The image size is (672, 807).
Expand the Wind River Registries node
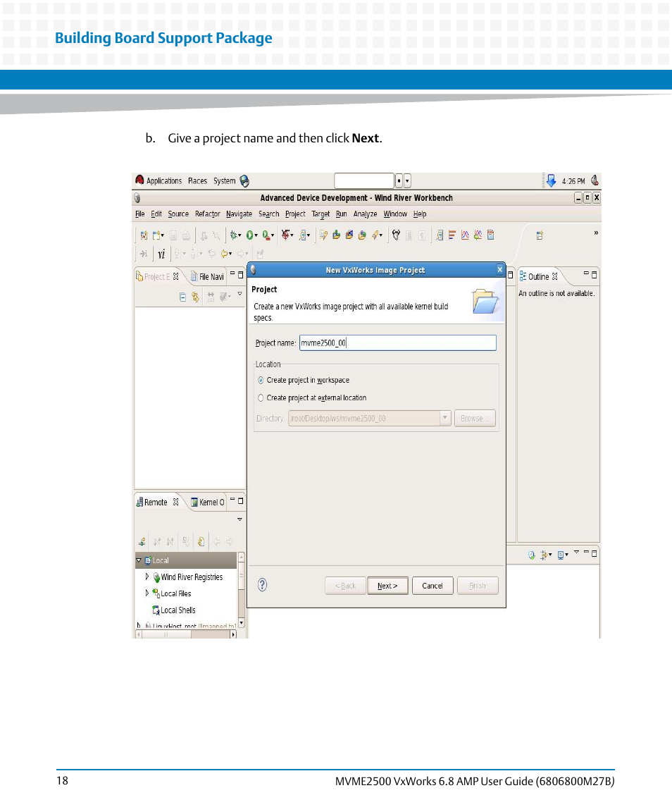(147, 577)
